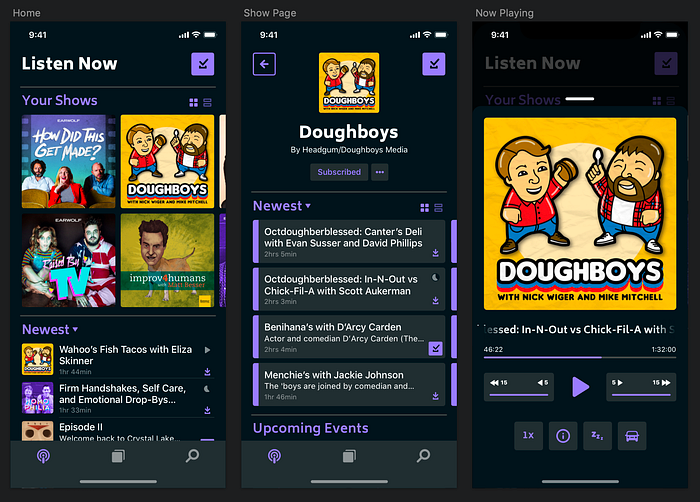Open How Did This Get Made show artwork

[69, 161]
